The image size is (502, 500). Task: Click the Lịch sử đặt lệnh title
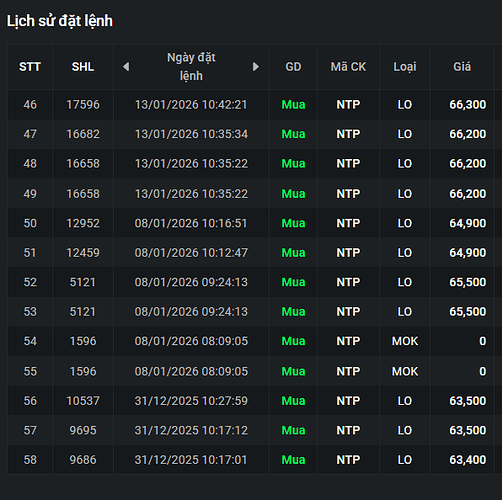point(60,21)
